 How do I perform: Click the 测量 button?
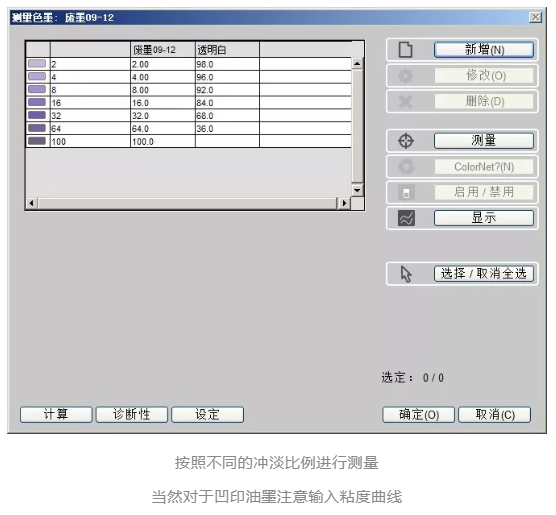484,141
